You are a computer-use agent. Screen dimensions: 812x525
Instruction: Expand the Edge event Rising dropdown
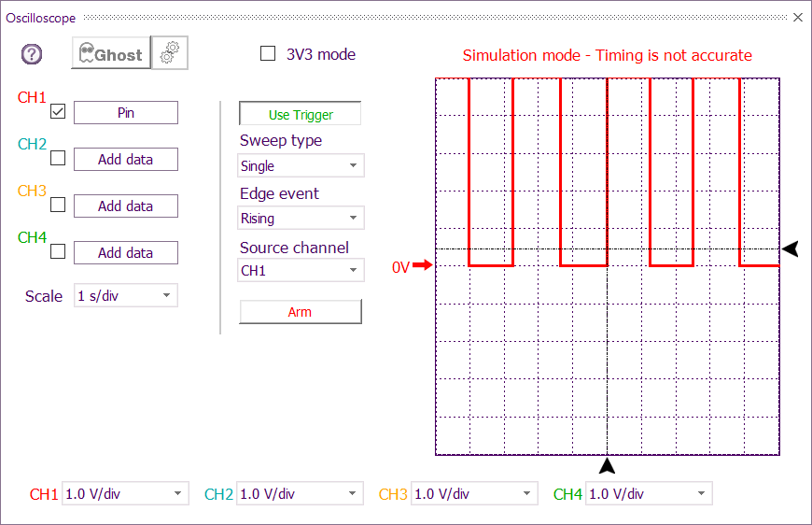pyautogui.click(x=301, y=219)
